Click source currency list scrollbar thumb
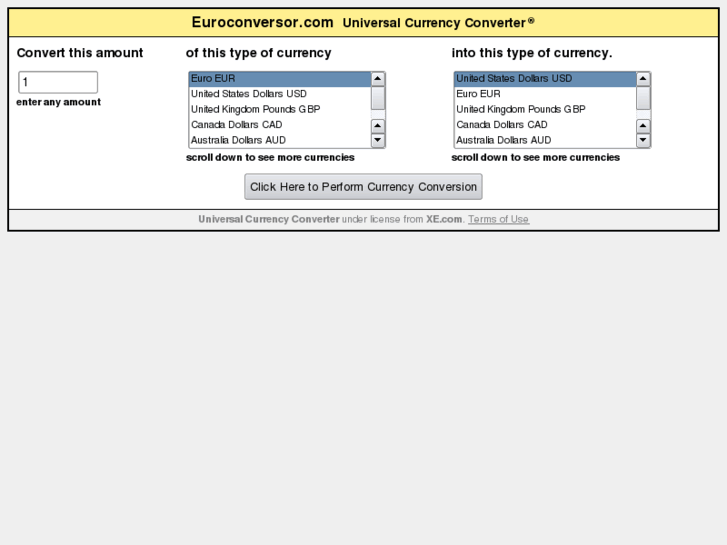The width and height of the screenshot is (727, 545). point(378,98)
